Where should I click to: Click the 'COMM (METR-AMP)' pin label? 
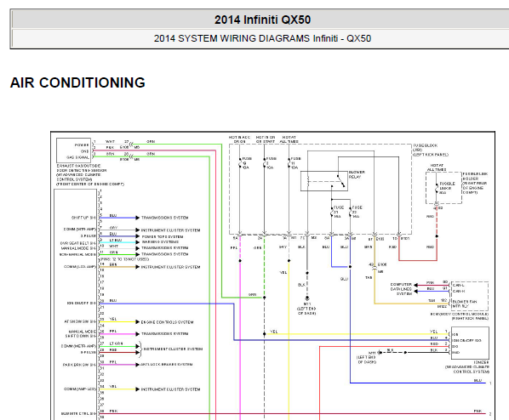point(79,346)
